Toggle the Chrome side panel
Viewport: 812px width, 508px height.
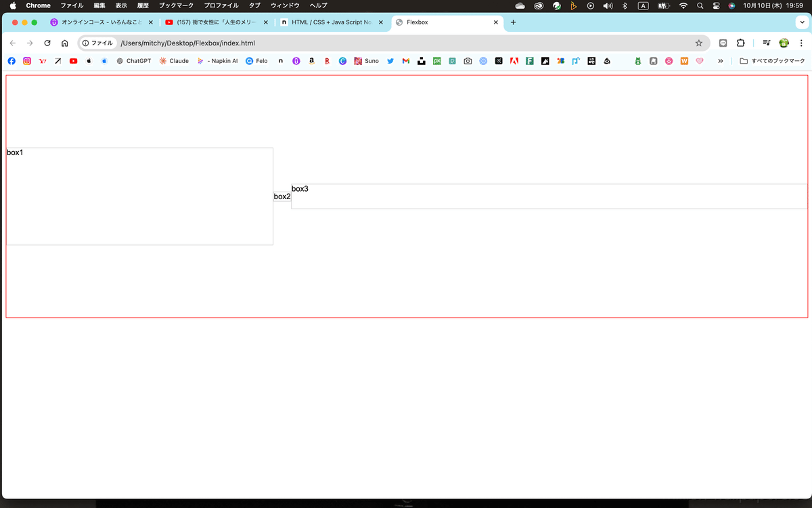[x=765, y=43]
